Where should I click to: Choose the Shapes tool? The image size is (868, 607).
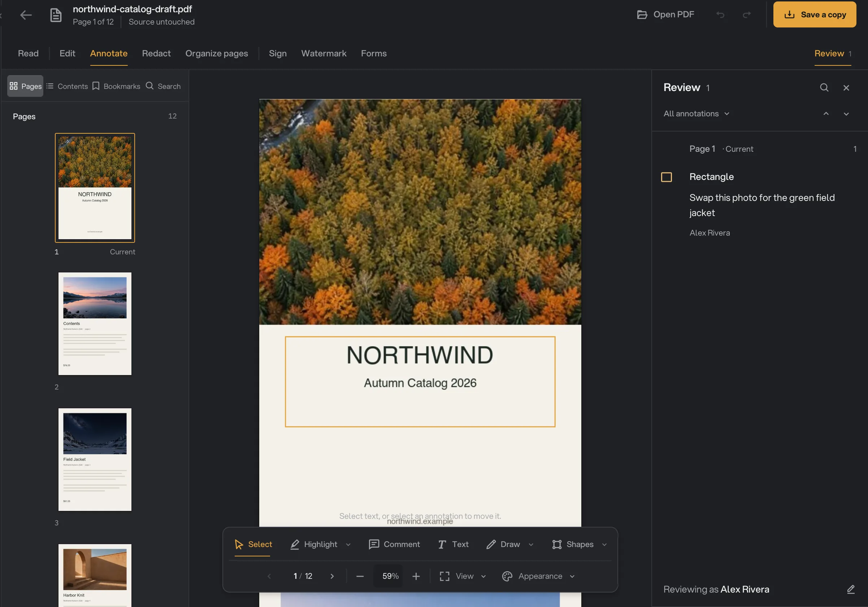(x=572, y=544)
